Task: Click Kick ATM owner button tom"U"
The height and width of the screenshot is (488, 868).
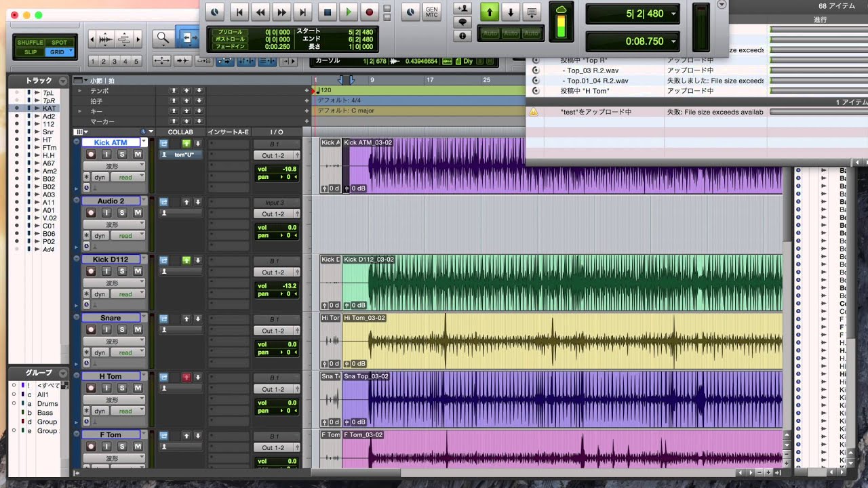Action: pos(180,155)
